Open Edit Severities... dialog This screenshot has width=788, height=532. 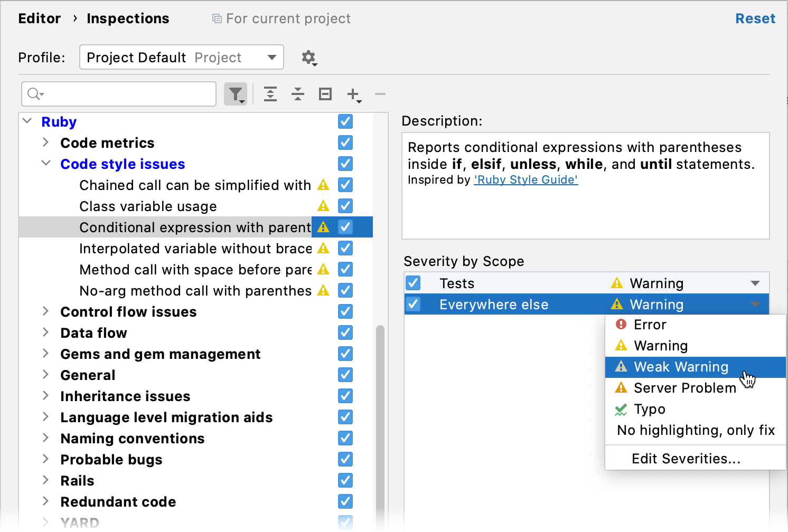tap(695, 459)
